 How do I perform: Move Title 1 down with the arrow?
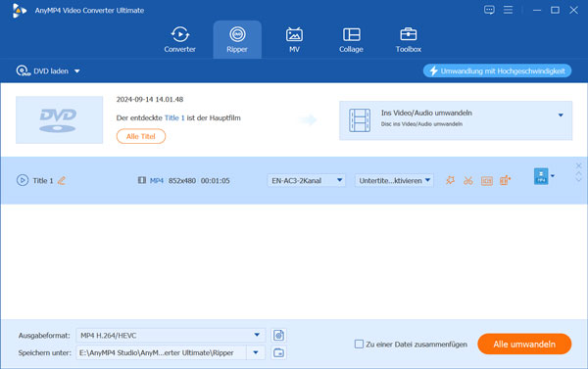click(578, 179)
